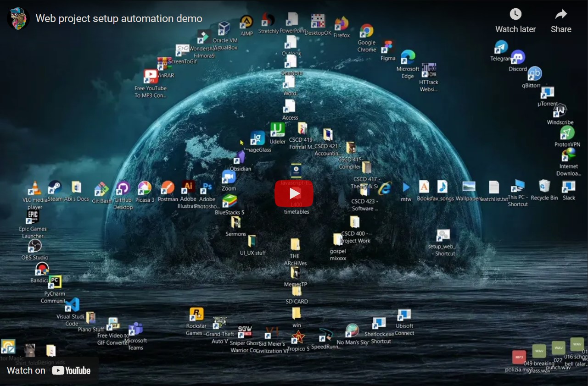Click the Watch later clock button
Viewport: 588px width, 386px height.
(x=515, y=14)
